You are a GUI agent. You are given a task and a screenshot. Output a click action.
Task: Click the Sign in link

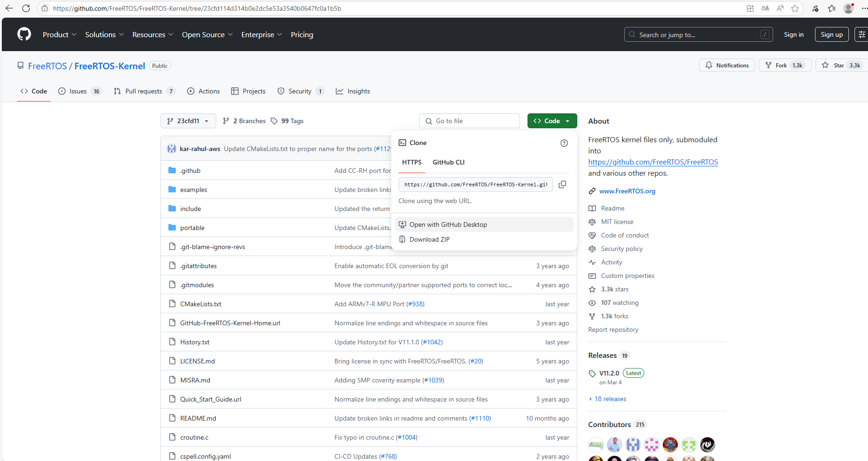tap(794, 34)
